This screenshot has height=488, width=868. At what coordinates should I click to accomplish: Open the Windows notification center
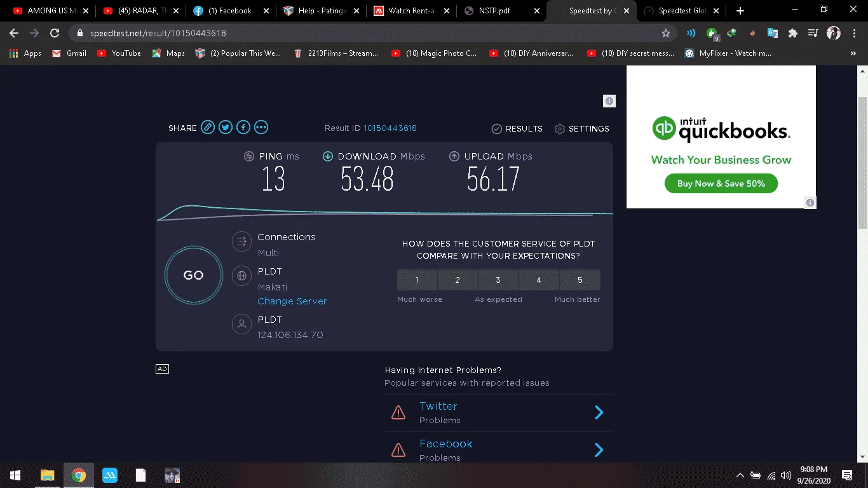click(847, 475)
